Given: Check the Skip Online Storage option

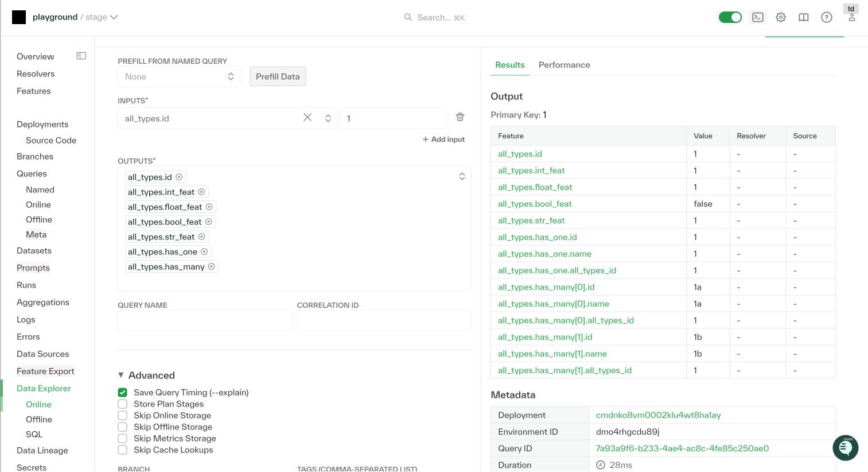Looking at the screenshot, I should click(122, 415).
